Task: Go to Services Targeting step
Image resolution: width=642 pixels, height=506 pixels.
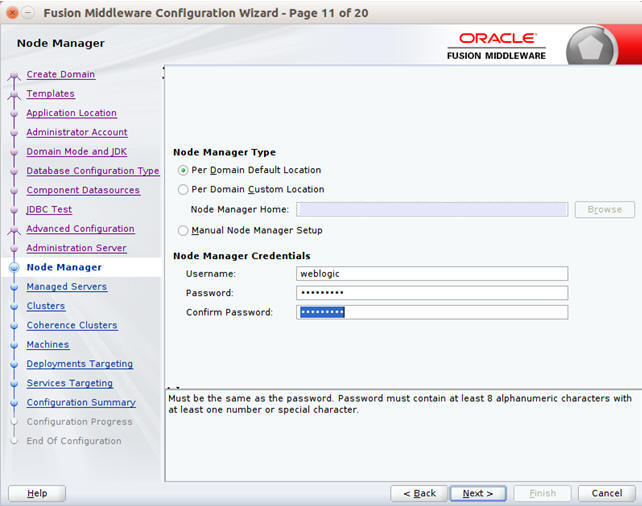Action: [70, 383]
